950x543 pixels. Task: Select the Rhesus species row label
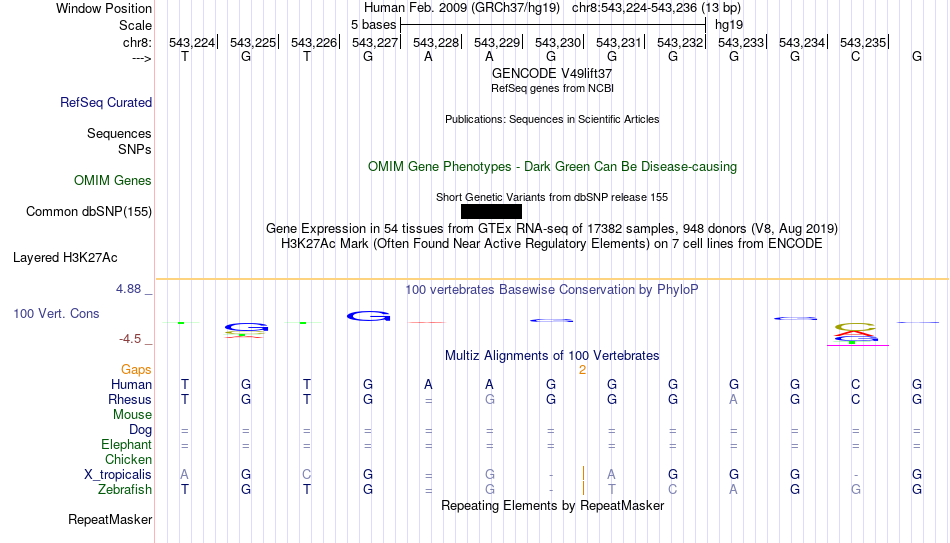pos(130,399)
